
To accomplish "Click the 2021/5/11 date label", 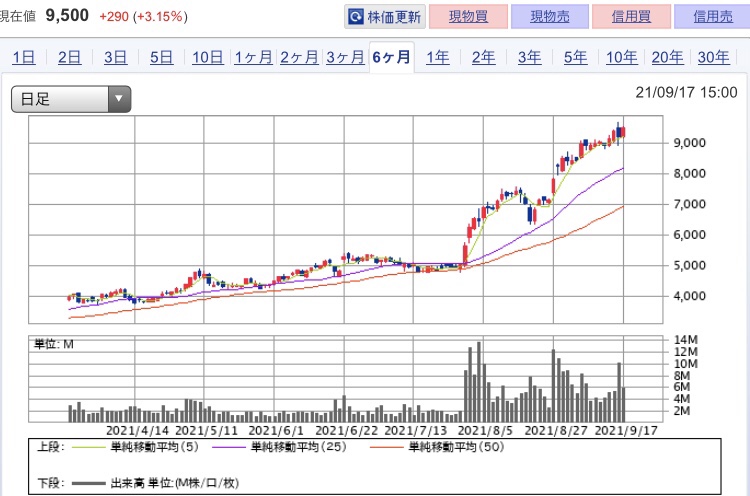I will [207, 430].
